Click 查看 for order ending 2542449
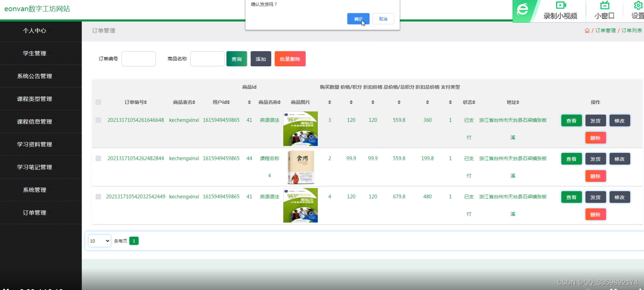This screenshot has height=290, width=644. click(571, 197)
